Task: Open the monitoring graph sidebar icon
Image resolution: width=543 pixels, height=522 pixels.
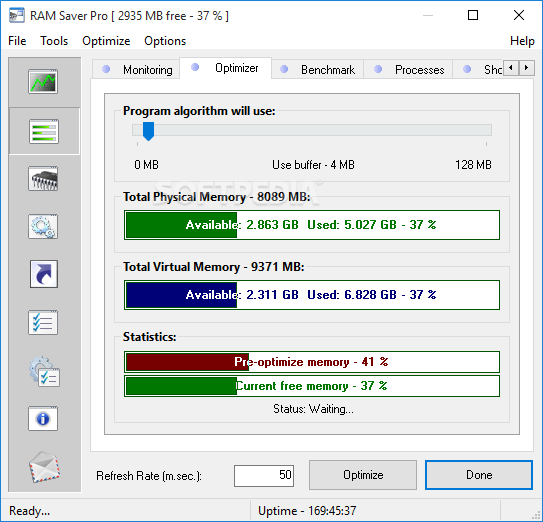Action: [x=43, y=82]
